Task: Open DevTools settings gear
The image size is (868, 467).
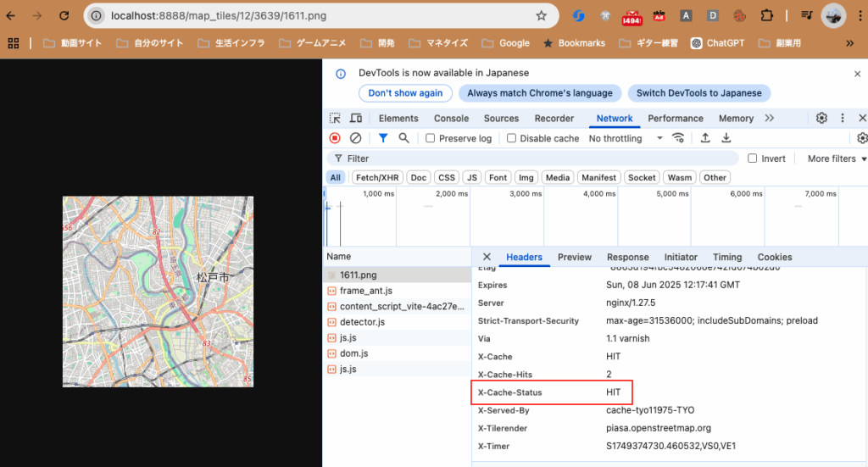Action: coord(821,119)
